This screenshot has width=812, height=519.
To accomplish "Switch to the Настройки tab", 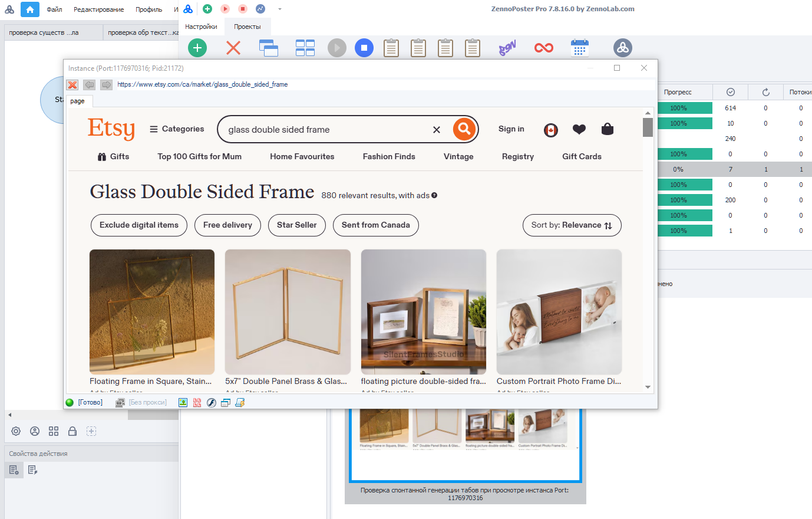I will coord(201,27).
